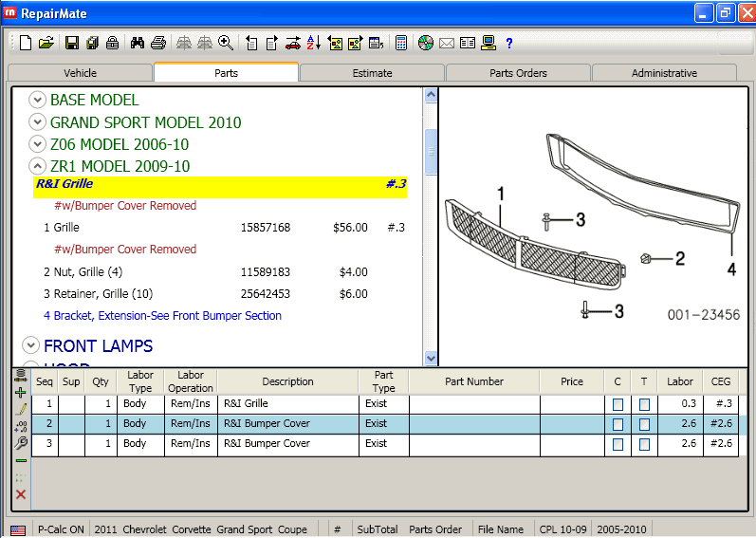
Task: Open search with the binoculars icon
Action: [x=138, y=43]
